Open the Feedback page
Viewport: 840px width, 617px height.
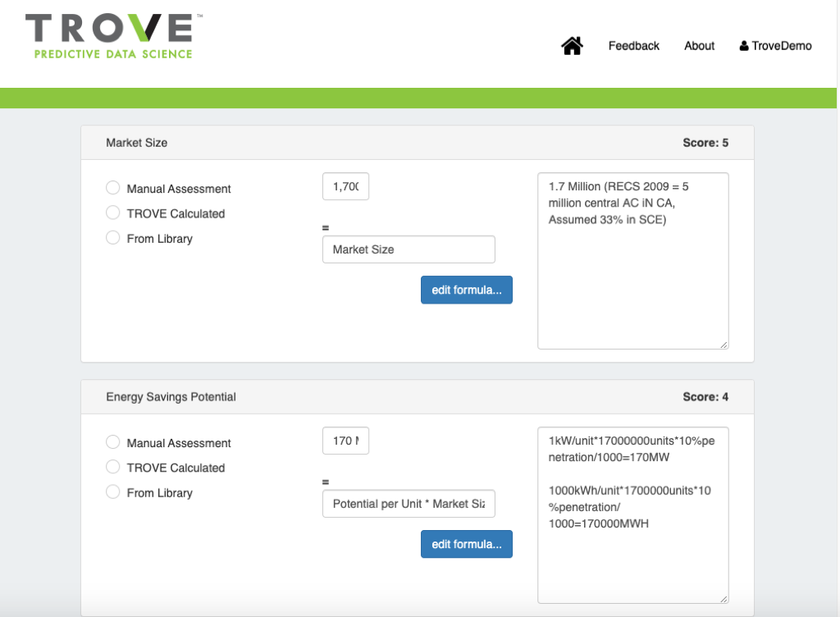633,46
